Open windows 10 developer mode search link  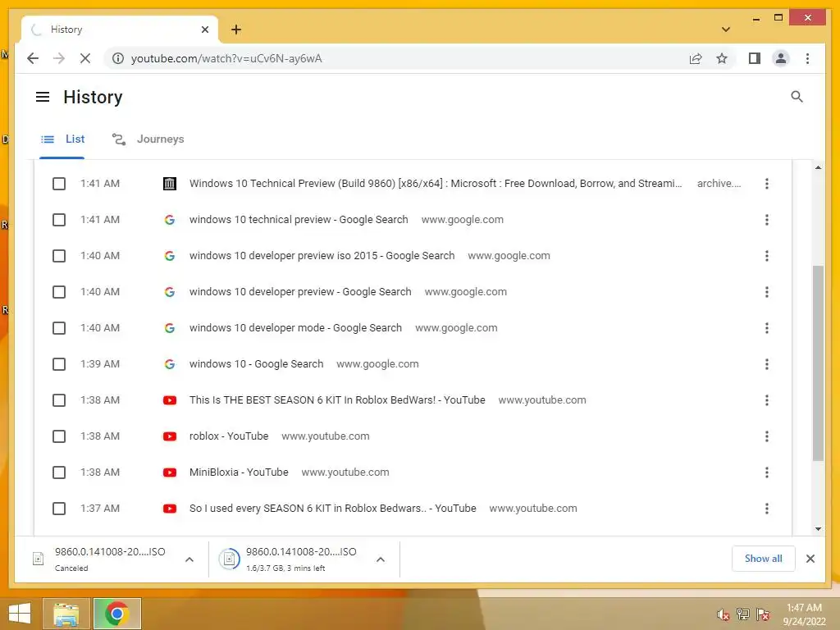(x=295, y=328)
